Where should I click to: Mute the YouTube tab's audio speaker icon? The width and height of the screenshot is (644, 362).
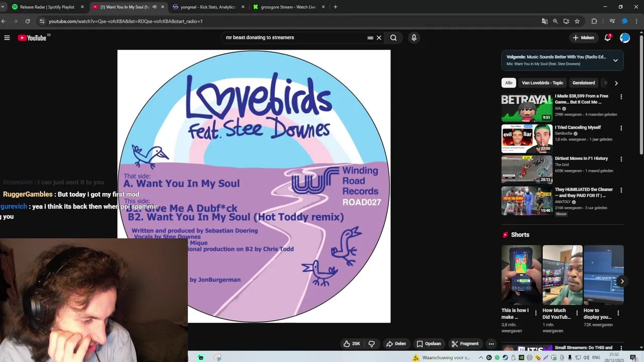tap(154, 7)
